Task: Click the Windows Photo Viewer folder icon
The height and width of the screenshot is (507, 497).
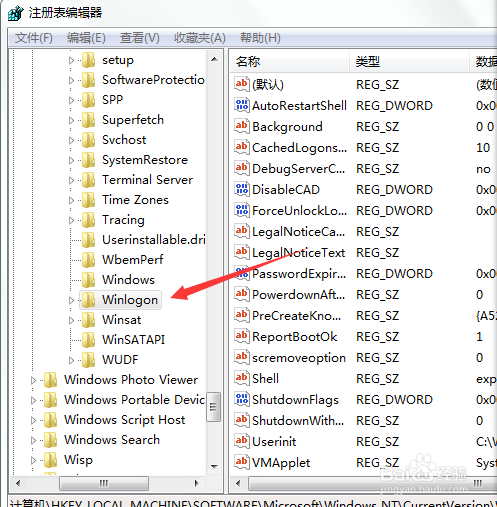Action: point(51,380)
